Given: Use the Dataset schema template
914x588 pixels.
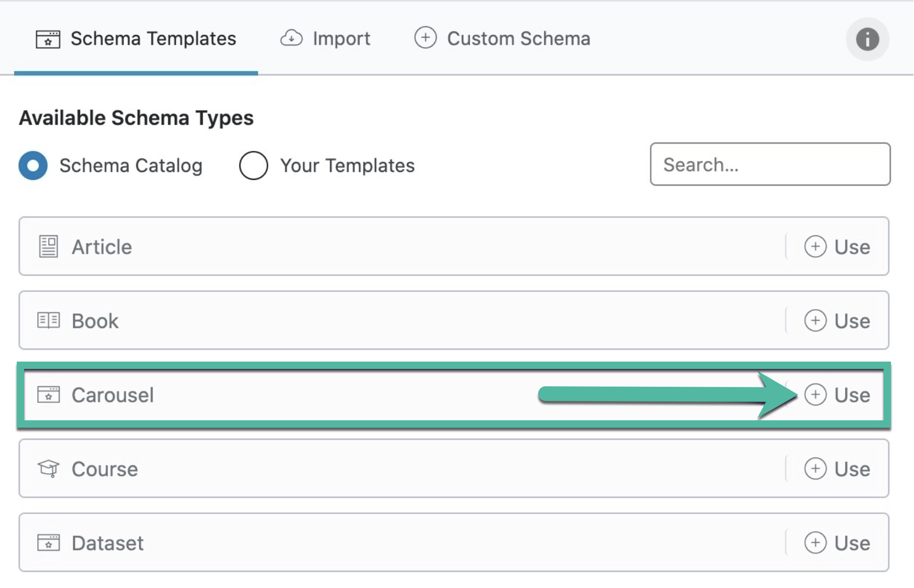Looking at the screenshot, I should 837,543.
